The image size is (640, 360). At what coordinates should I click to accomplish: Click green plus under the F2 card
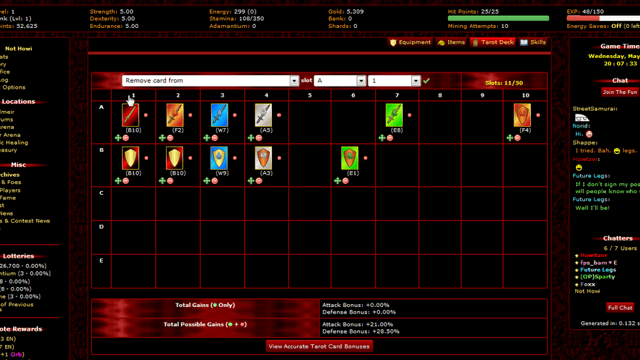click(x=162, y=138)
